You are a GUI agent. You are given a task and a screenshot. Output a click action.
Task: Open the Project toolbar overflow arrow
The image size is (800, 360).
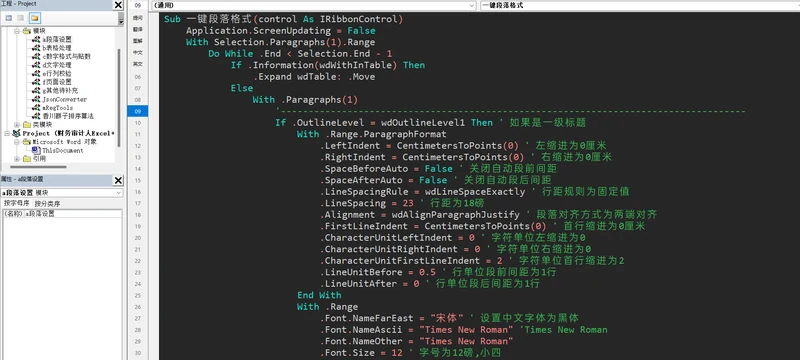tap(121, 18)
